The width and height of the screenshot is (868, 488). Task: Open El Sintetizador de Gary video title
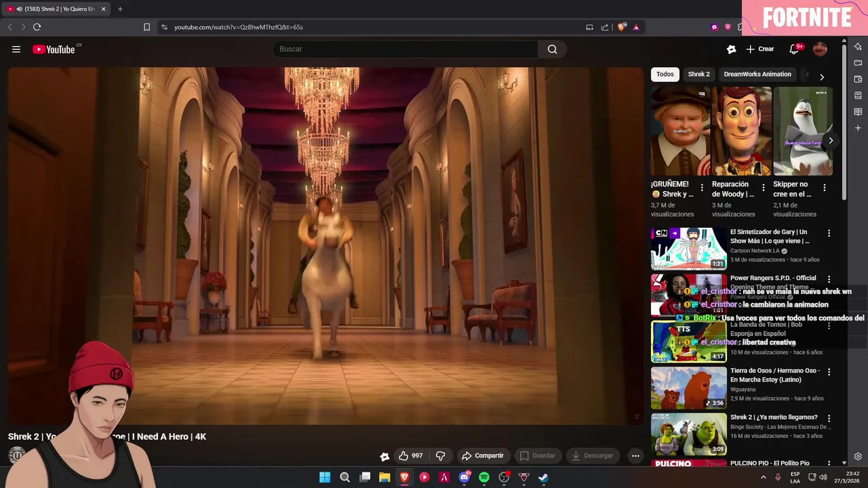coord(770,236)
